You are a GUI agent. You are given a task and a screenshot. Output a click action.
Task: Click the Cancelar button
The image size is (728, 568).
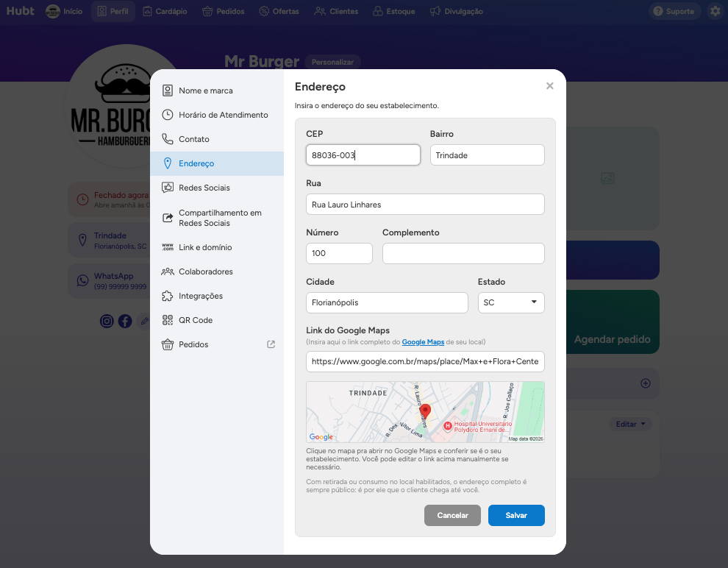453,516
